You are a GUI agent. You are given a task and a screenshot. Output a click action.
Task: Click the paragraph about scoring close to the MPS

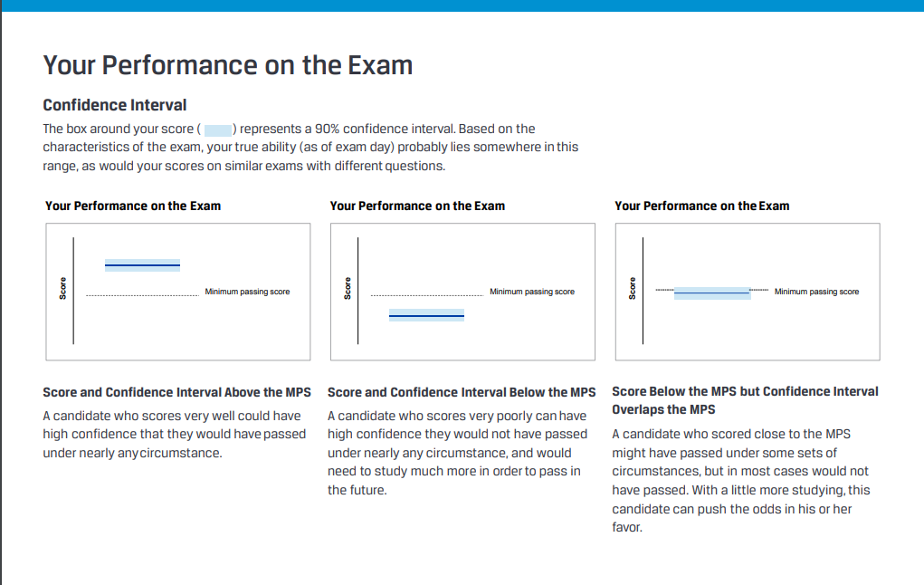pos(740,480)
